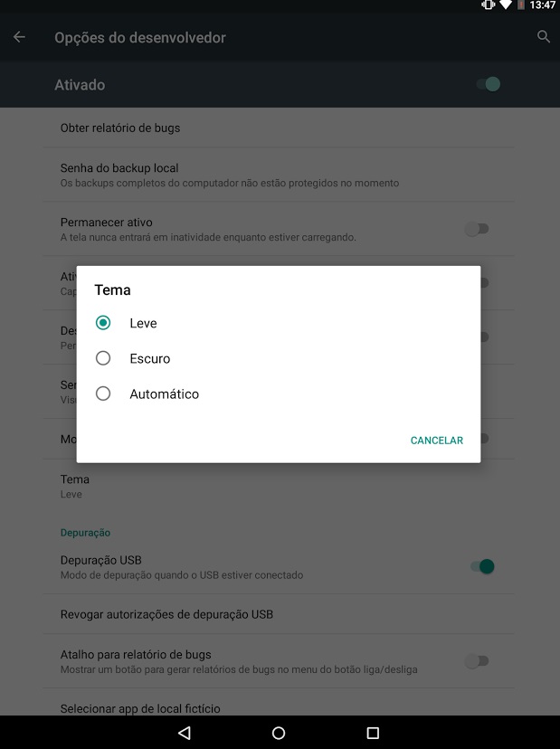Select the Leve theme radio button
This screenshot has height=749, width=560.
point(103,323)
